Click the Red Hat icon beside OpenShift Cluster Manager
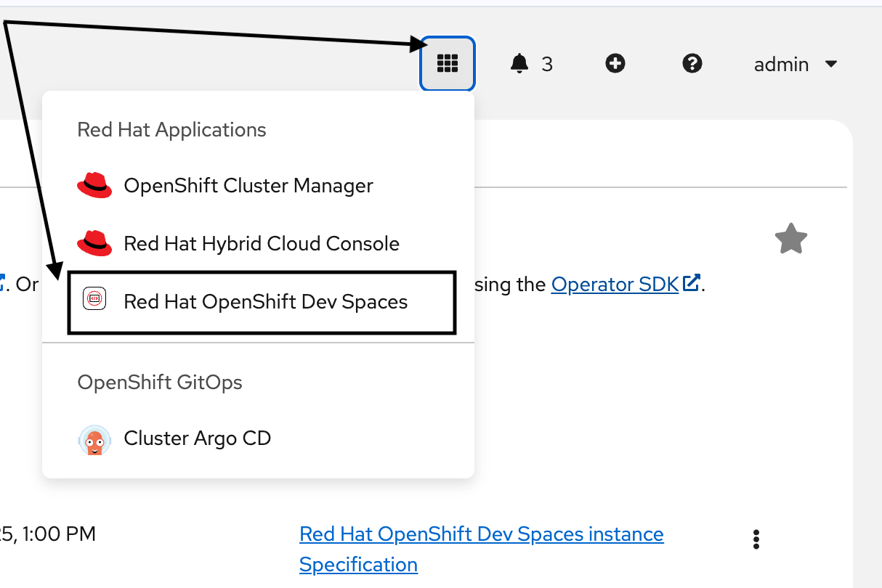Image resolution: width=882 pixels, height=588 pixels. (x=94, y=185)
